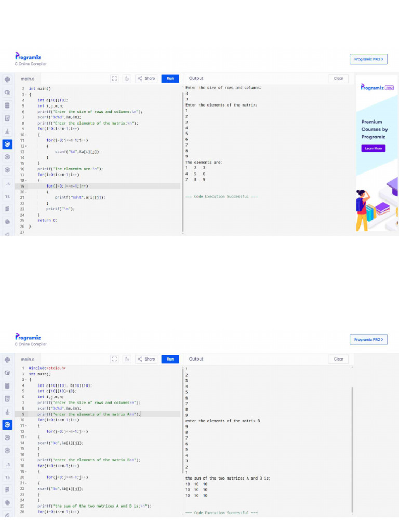This screenshot has height=532, width=399.
Task: Click 'Code Execution Successful' message in upper output
Action: (x=221, y=196)
